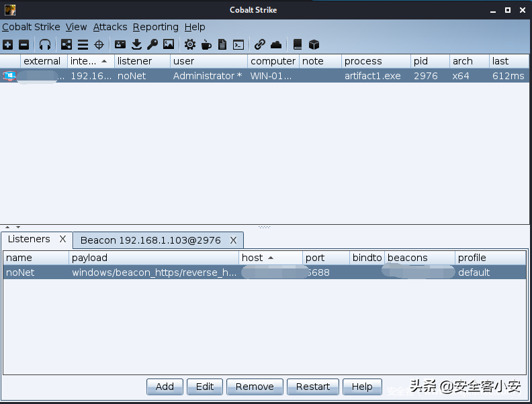Click the Restart listener button
532x404 pixels.
313,387
